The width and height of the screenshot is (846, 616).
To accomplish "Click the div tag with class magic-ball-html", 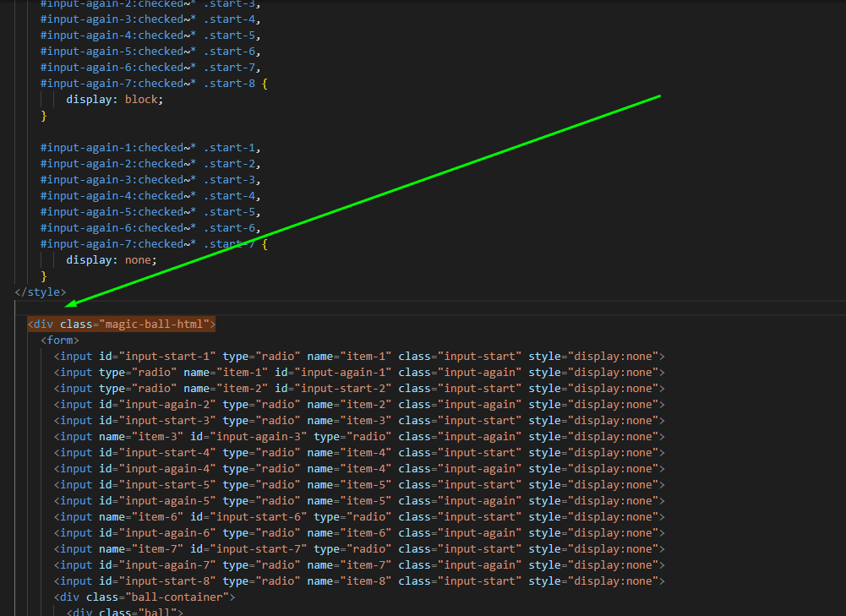I will 122,324.
